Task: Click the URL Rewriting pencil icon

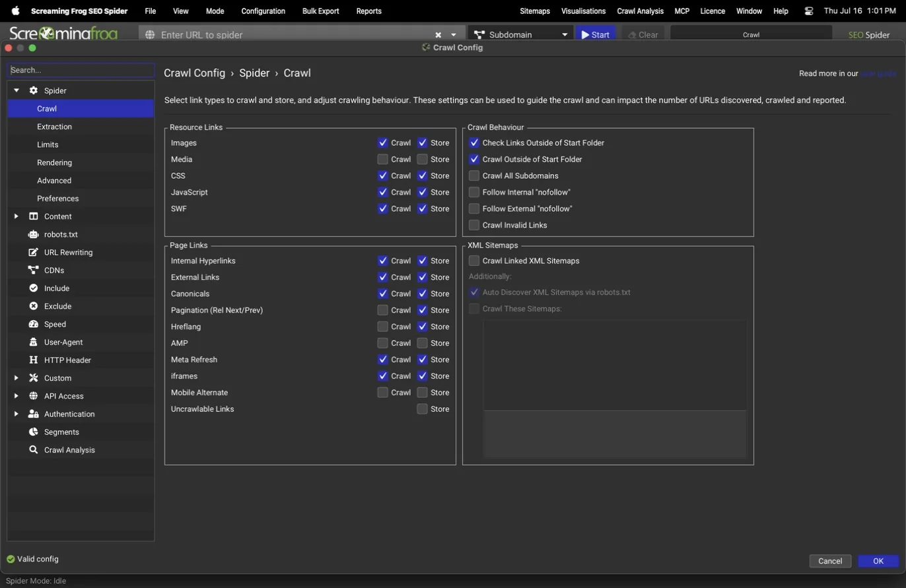Action: point(33,252)
